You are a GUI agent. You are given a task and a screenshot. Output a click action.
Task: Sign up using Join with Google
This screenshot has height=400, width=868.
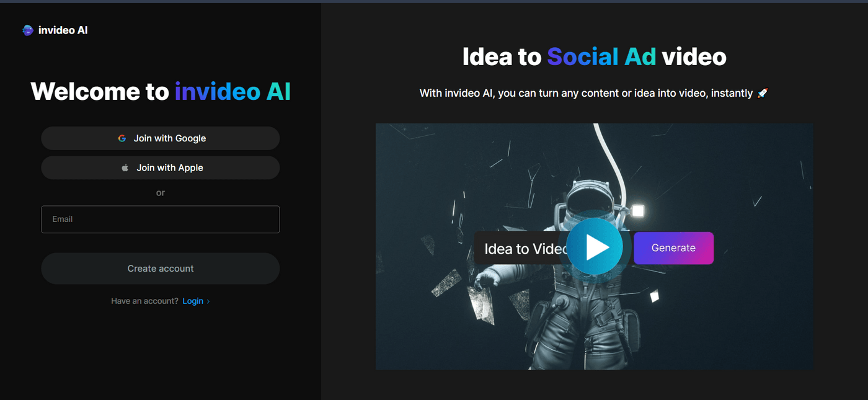[x=161, y=138]
